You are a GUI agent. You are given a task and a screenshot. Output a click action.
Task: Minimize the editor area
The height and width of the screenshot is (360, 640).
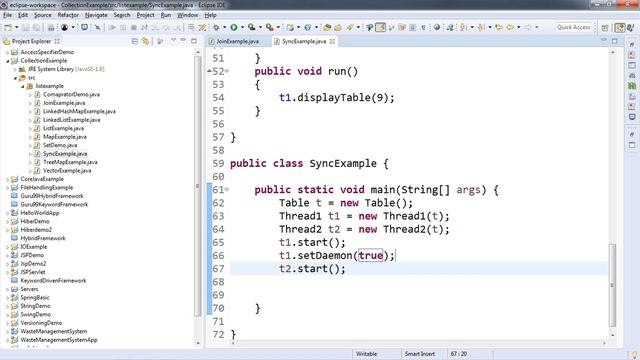click(604, 40)
